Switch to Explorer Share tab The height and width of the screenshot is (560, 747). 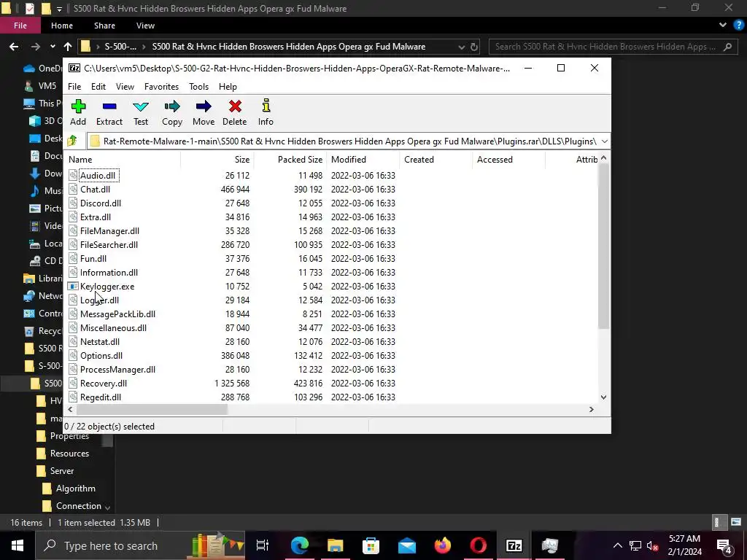pos(104,26)
